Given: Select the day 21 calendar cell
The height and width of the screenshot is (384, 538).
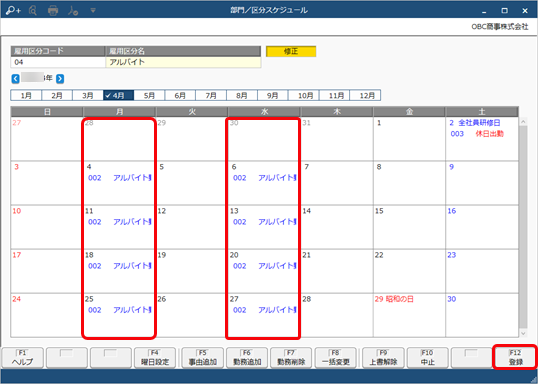Looking at the screenshot, I should tap(337, 271).
